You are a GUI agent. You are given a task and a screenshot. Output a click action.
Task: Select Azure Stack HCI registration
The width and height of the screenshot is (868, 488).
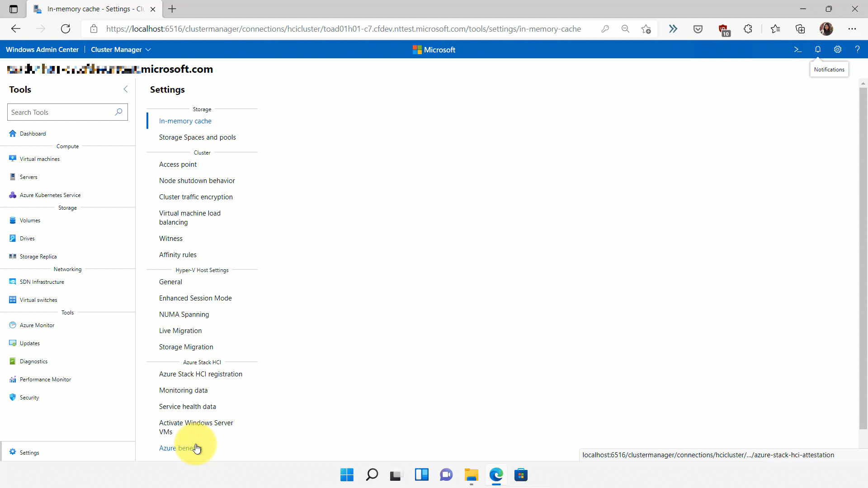pyautogui.click(x=201, y=374)
